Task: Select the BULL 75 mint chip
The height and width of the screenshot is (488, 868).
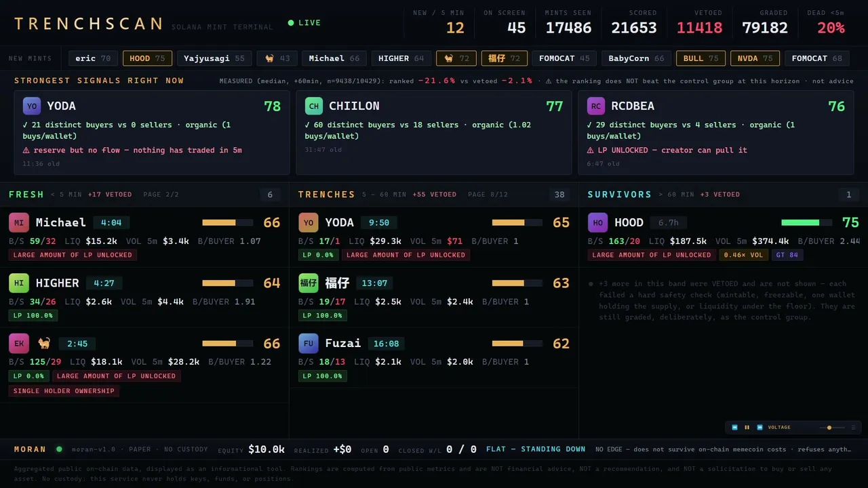Action: [x=701, y=58]
